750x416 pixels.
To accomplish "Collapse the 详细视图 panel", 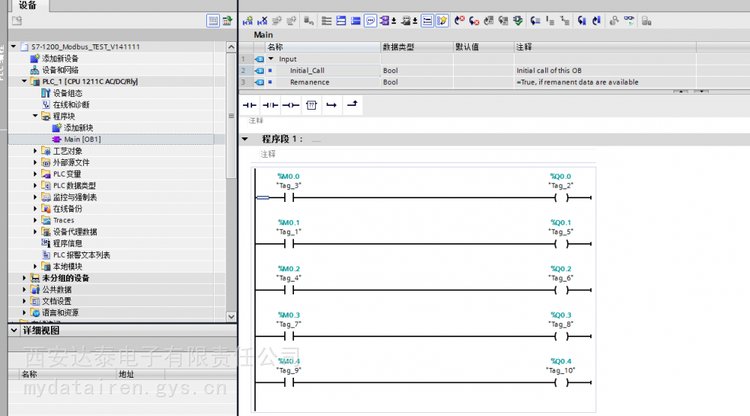I will [13, 330].
